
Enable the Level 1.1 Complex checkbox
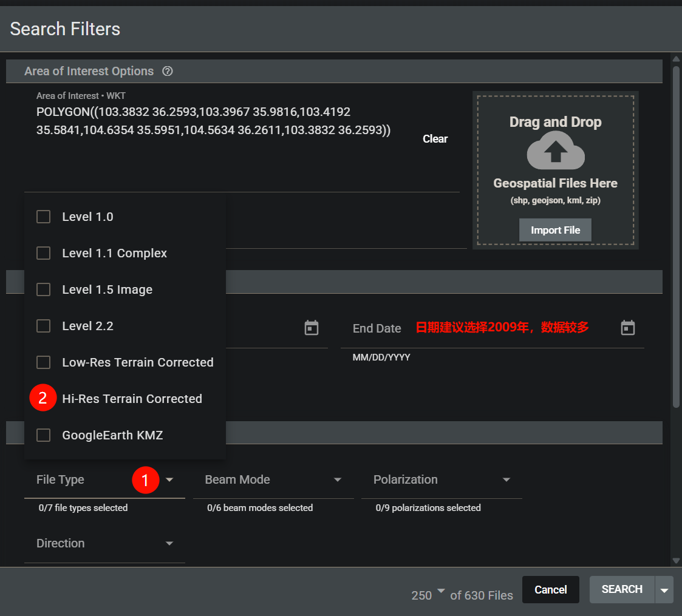click(x=44, y=253)
